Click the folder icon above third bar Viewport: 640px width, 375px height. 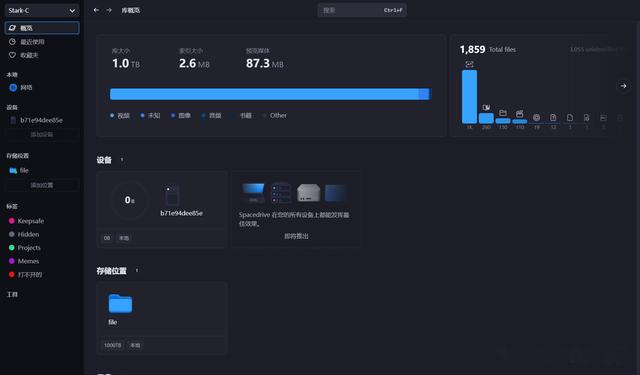503,113
